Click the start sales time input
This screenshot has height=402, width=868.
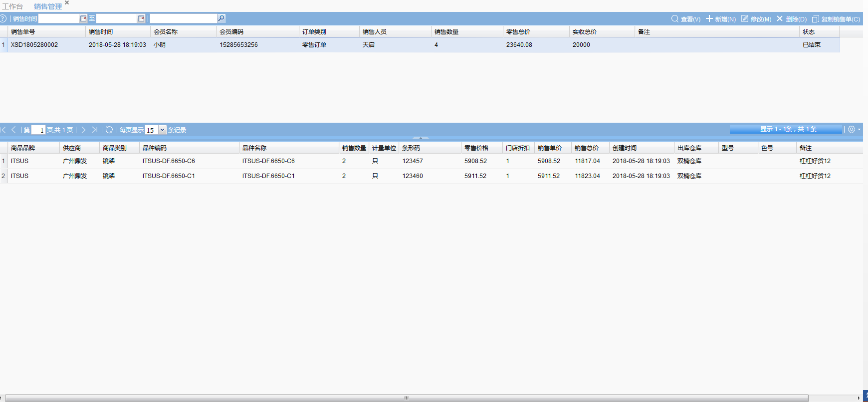point(59,18)
